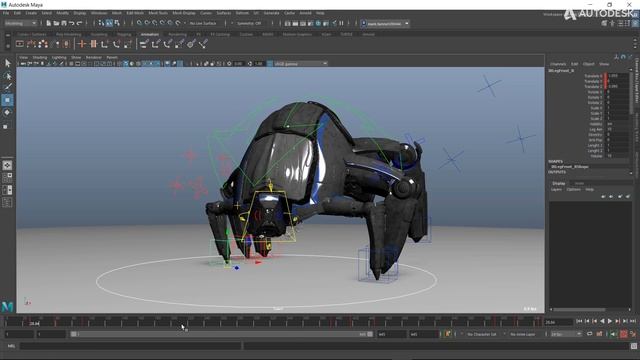Open the sRGB gamma view transform dropdown
Screen dimensions: 640x360
(300, 64)
